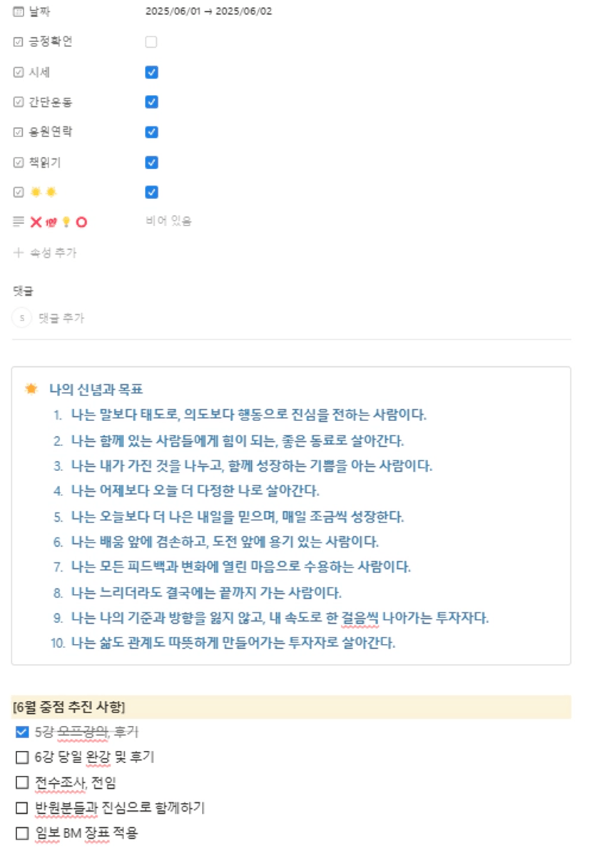
Task: Uncheck the 시세 property checkbox
Action: click(151, 72)
